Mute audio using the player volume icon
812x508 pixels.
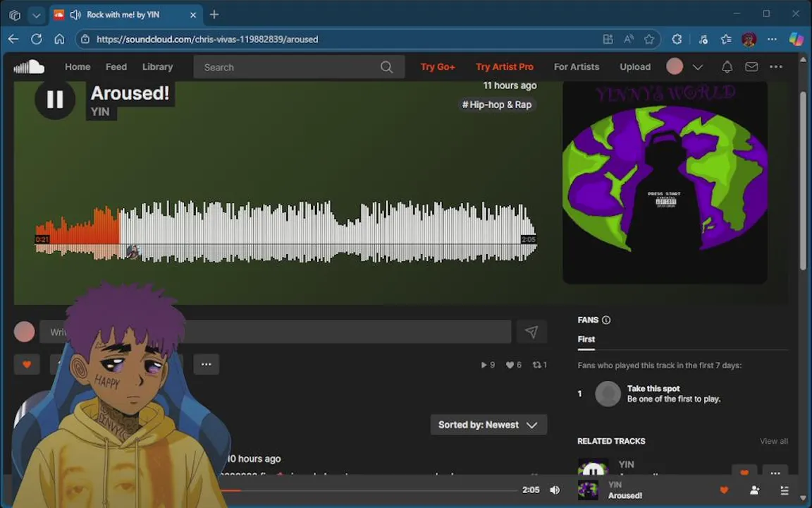point(555,490)
